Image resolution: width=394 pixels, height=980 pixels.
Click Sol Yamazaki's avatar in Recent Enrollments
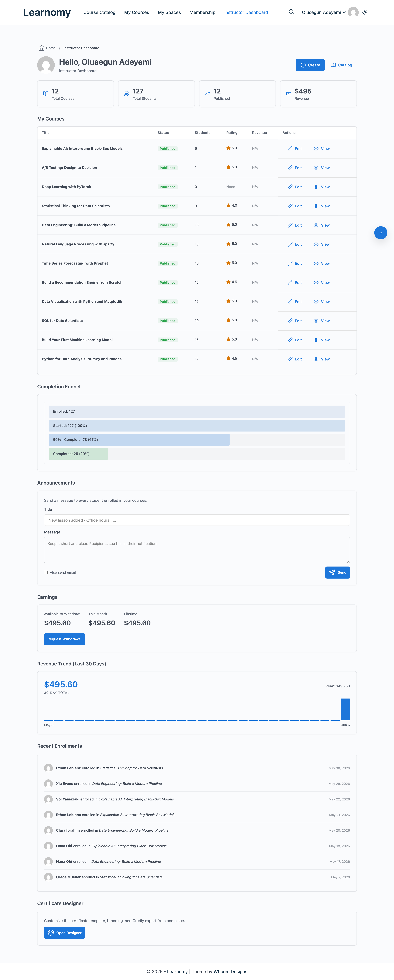click(x=48, y=799)
